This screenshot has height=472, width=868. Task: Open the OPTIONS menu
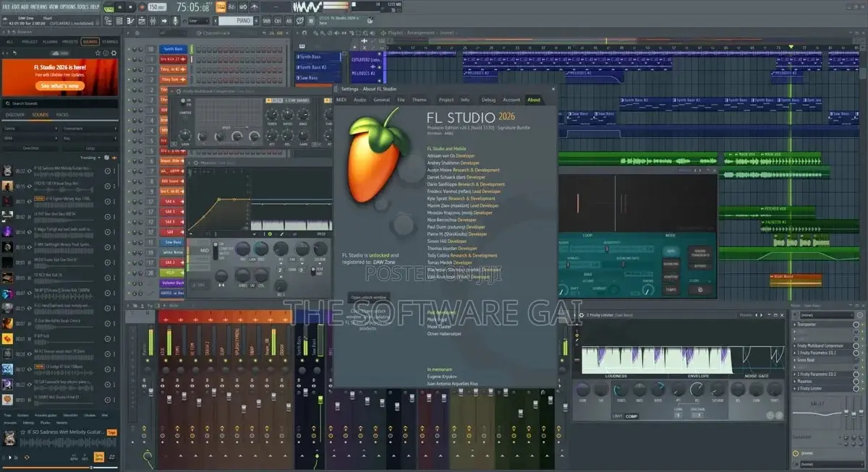(67, 7)
